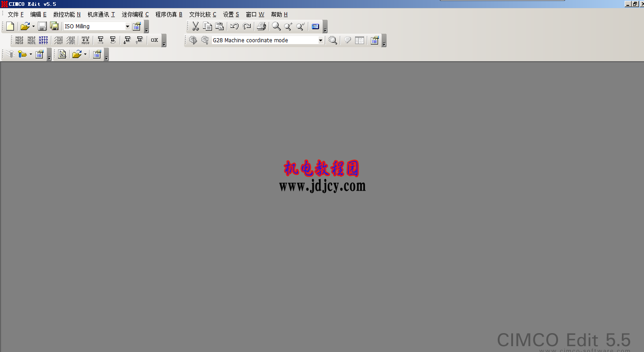Open the 窗口 W menu

tap(255, 14)
